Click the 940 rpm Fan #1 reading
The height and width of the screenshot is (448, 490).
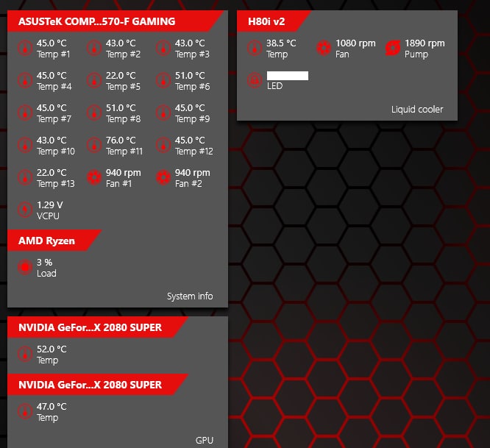click(x=123, y=172)
